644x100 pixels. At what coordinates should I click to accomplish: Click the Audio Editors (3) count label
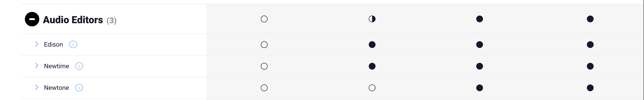click(112, 20)
